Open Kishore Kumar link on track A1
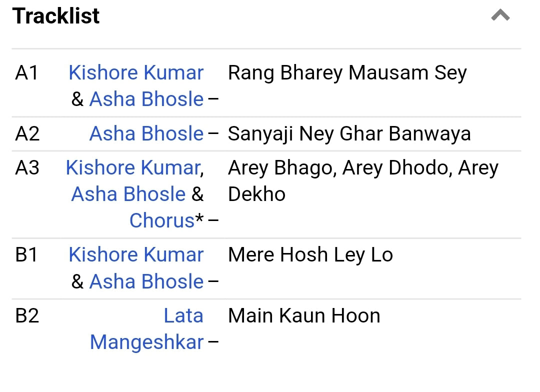The height and width of the screenshot is (392, 540). click(x=136, y=73)
